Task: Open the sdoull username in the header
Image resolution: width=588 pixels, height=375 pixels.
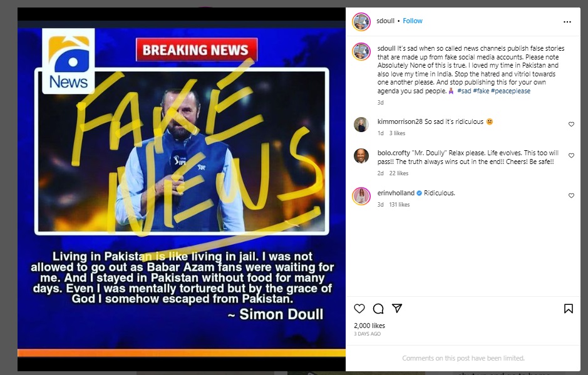Action: (385, 21)
